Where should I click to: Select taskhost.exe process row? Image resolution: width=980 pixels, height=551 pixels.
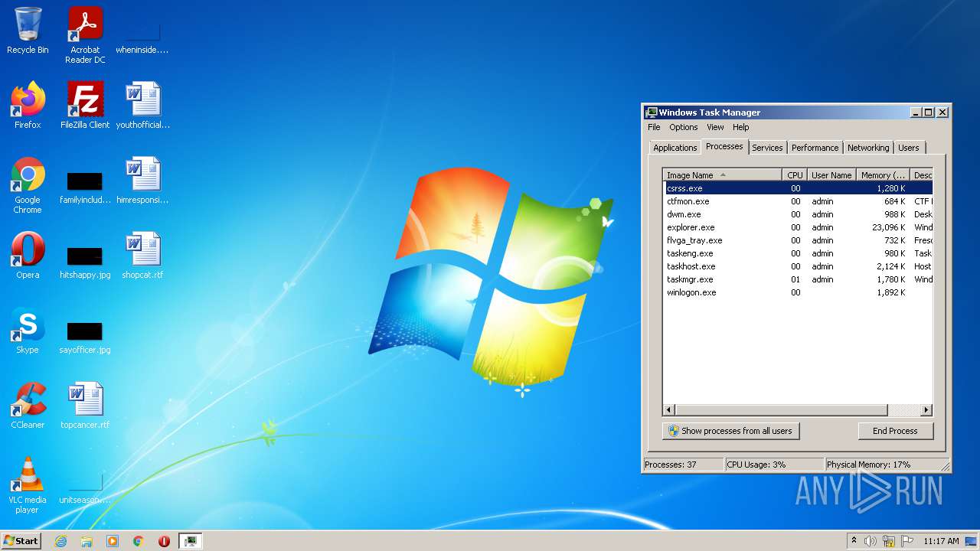(798, 266)
